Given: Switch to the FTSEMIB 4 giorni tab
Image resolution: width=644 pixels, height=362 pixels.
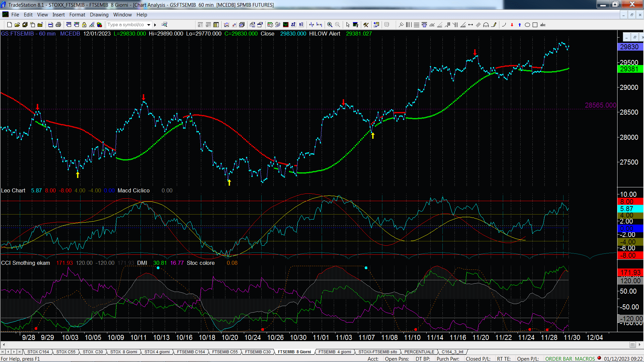Looking at the screenshot, I should (x=335, y=352).
